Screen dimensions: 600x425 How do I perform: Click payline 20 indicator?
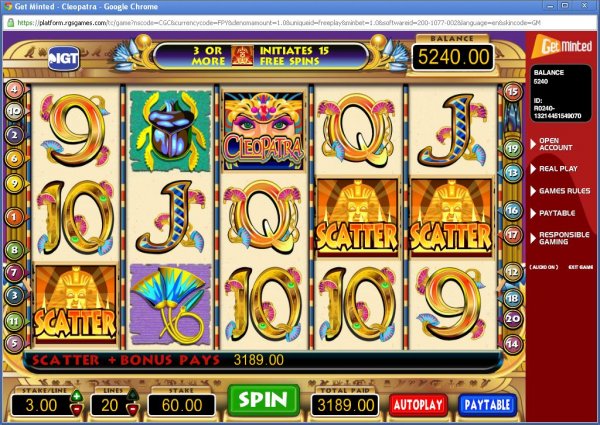(513, 319)
